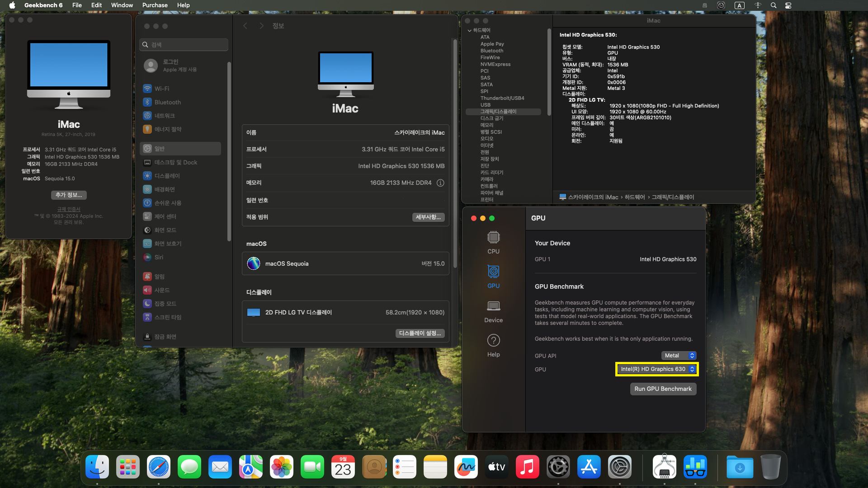The width and height of the screenshot is (868, 488).
Task: Open the Window menu
Action: [122, 5]
